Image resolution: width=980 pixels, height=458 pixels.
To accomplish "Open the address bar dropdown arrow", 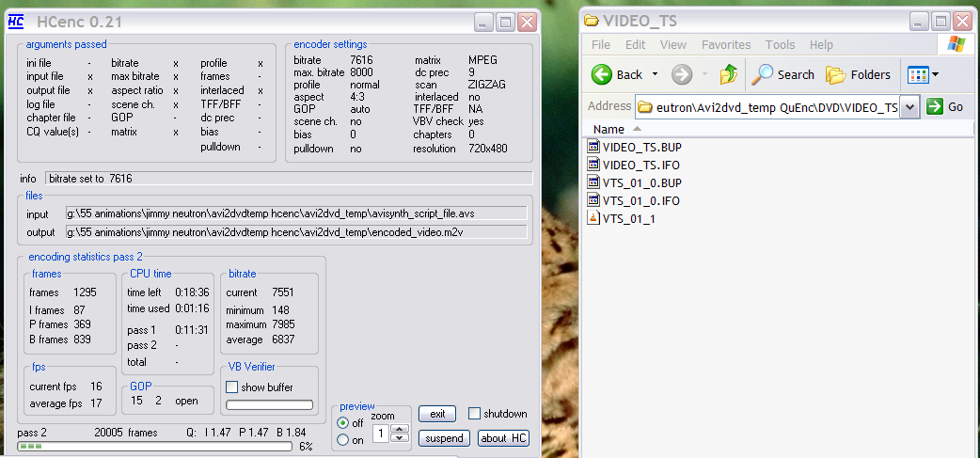I will tap(910, 107).
